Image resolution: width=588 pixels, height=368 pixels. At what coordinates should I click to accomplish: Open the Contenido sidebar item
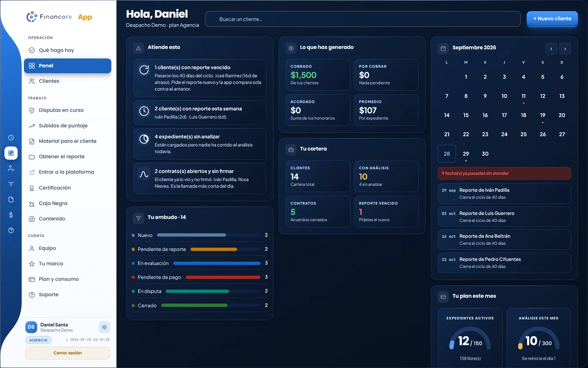point(68,219)
